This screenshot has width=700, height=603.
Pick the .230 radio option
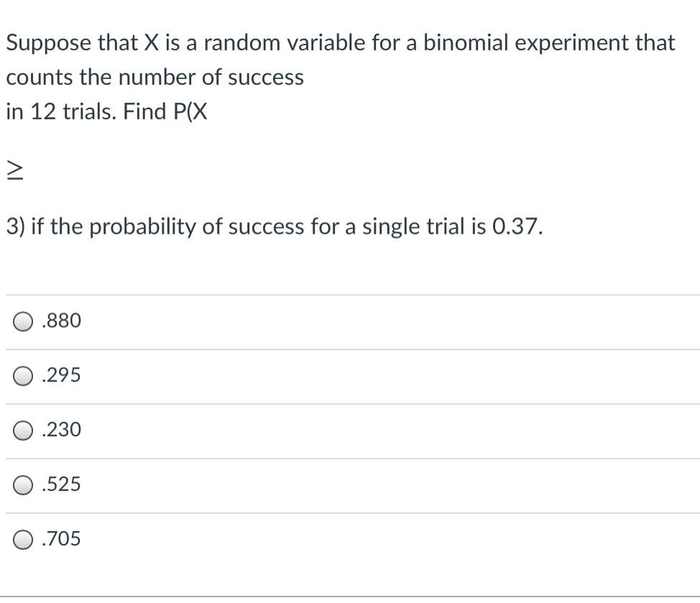[x=24, y=431]
